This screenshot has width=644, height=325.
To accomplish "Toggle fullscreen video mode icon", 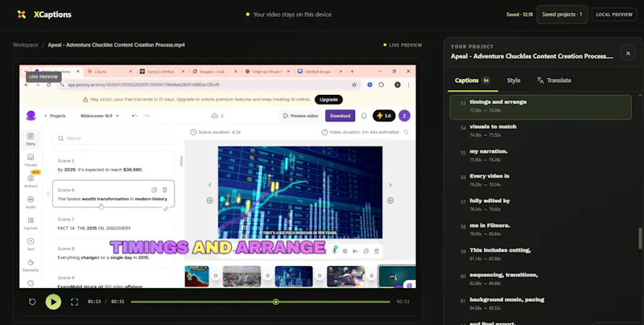I will (74, 302).
